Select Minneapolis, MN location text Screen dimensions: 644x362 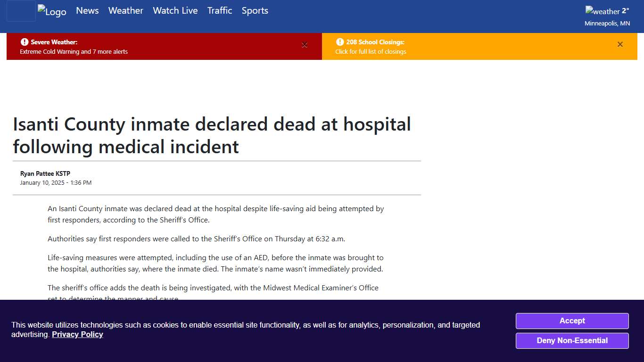click(x=607, y=23)
